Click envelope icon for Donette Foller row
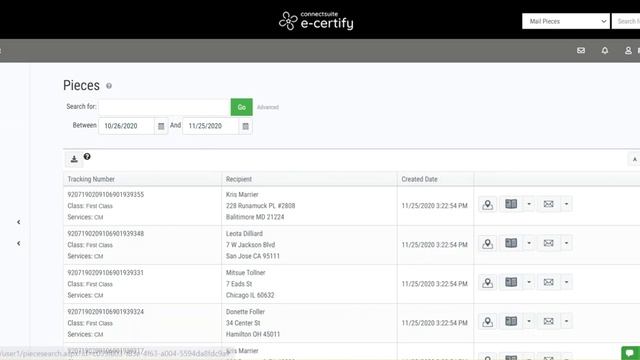This screenshot has height=360, width=640. (x=549, y=322)
